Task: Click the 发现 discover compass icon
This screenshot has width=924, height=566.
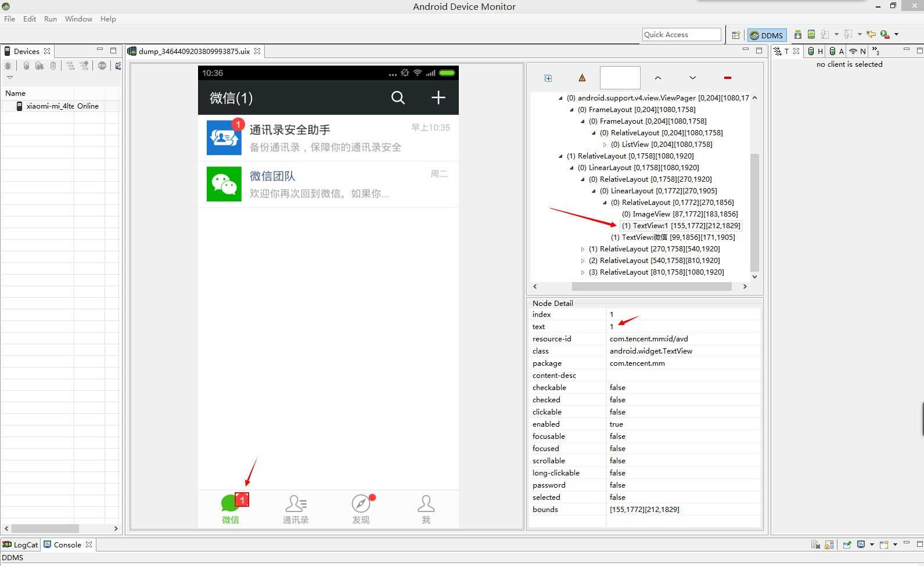Action: tap(361, 503)
